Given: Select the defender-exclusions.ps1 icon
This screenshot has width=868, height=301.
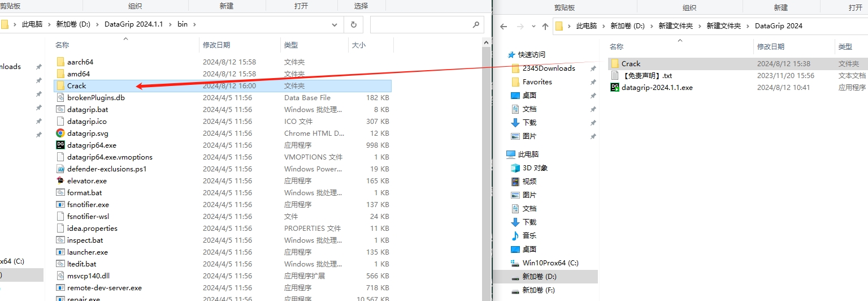Looking at the screenshot, I should tap(60, 169).
